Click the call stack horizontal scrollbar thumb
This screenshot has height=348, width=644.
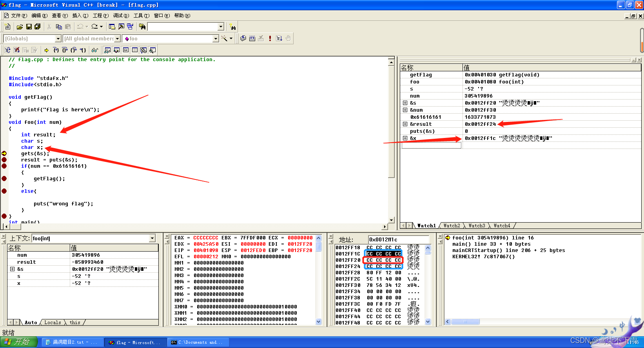pyautogui.click(x=465, y=322)
